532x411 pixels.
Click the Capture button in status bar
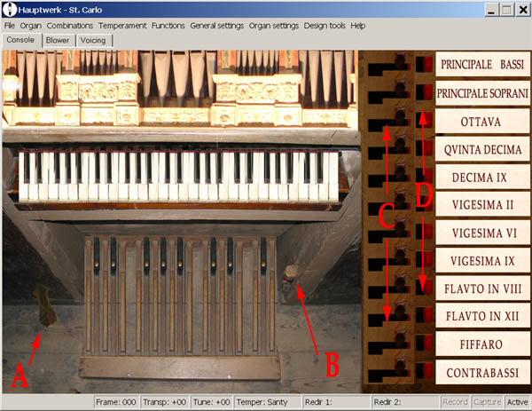(x=488, y=402)
